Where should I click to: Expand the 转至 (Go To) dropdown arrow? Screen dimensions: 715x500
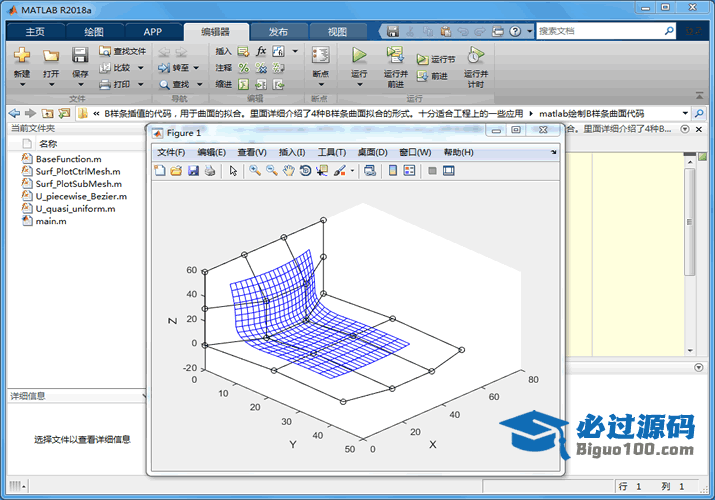(x=196, y=68)
